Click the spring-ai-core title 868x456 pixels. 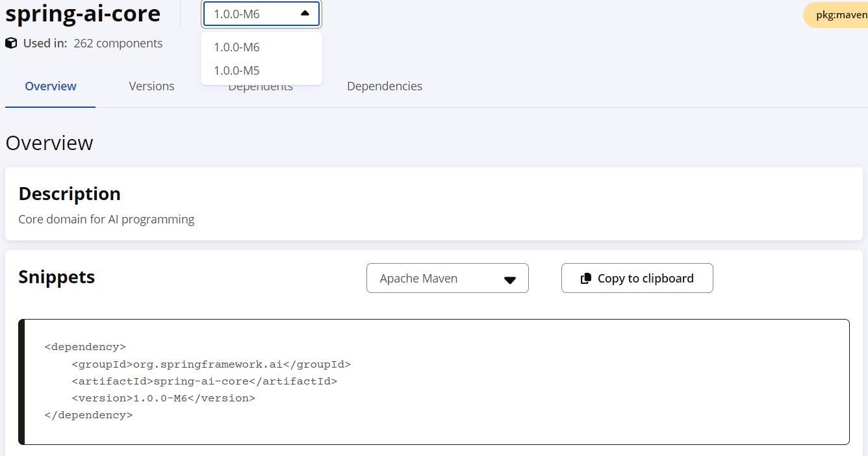tap(83, 13)
